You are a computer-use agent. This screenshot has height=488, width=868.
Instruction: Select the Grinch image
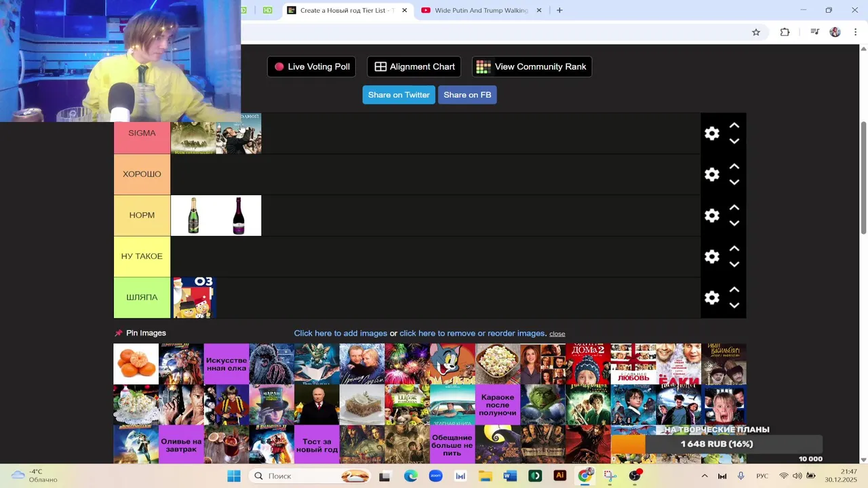[x=542, y=405]
